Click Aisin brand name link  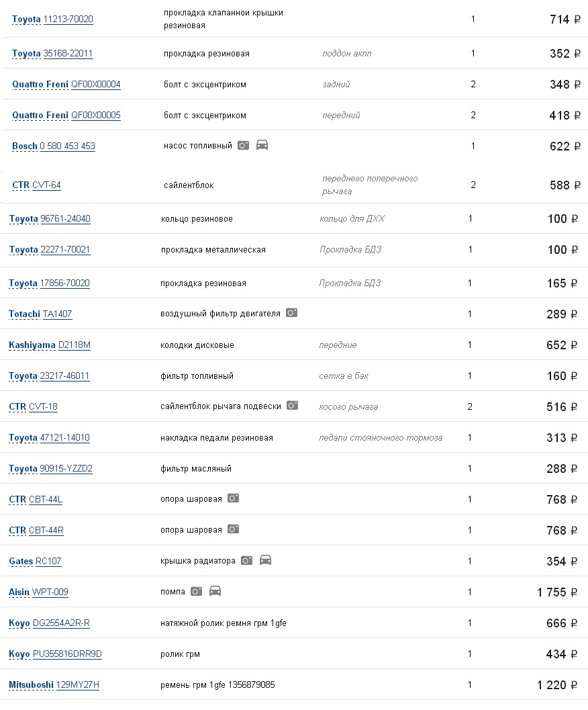19,592
